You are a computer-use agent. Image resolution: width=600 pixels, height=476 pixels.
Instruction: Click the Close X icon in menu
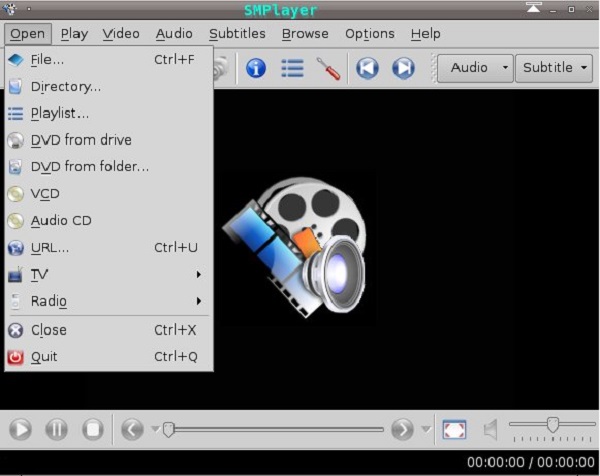click(x=15, y=330)
